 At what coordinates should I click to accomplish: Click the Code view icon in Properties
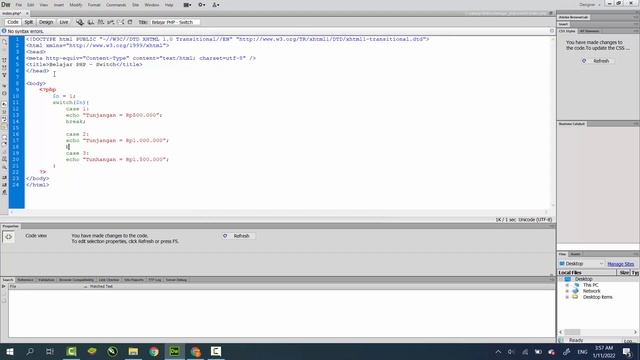9,237
